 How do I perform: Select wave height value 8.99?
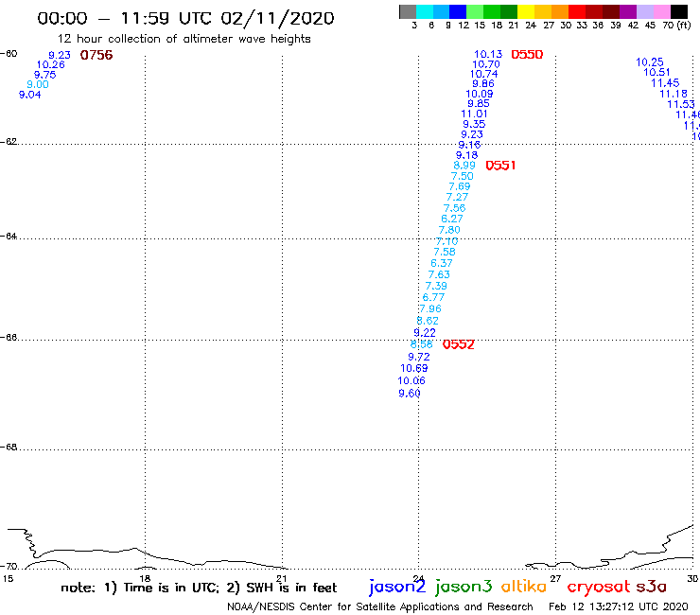coord(464,166)
